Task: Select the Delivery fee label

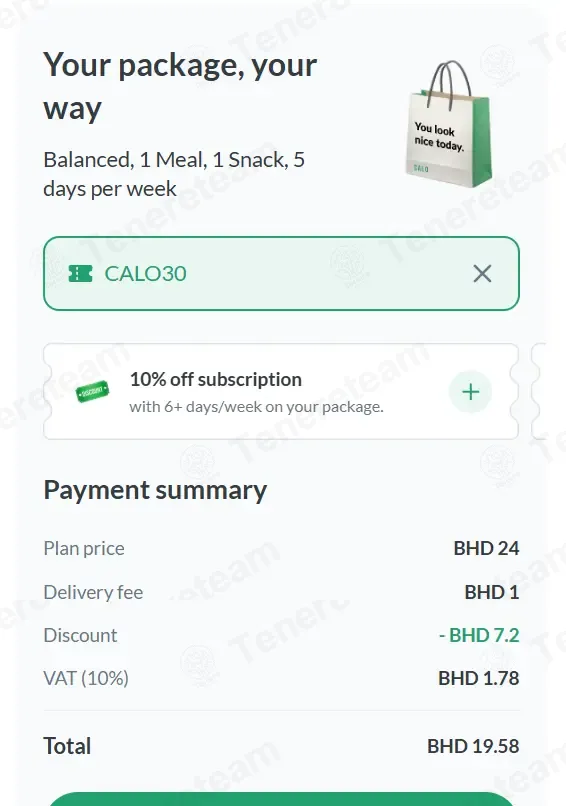Action: click(93, 592)
